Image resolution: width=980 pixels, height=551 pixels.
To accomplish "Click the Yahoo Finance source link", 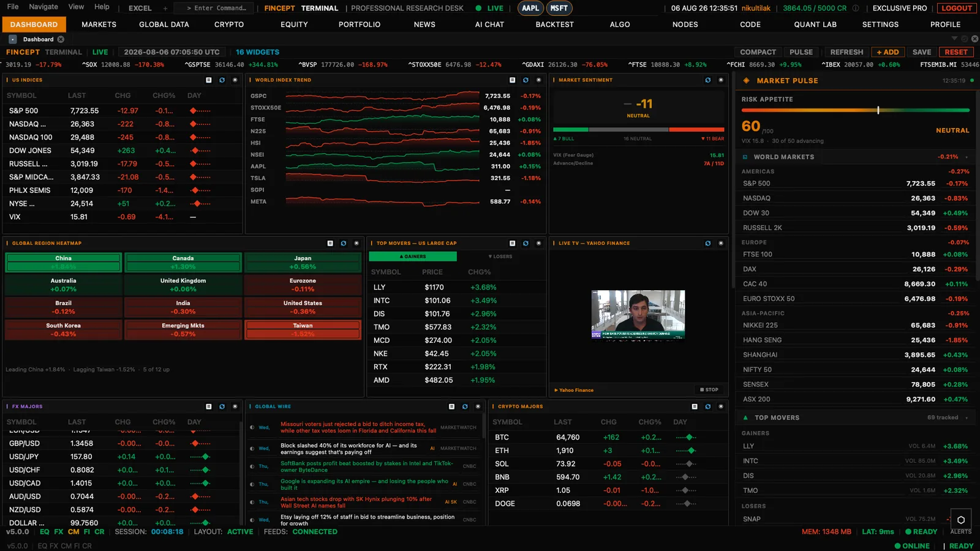I will [575, 390].
